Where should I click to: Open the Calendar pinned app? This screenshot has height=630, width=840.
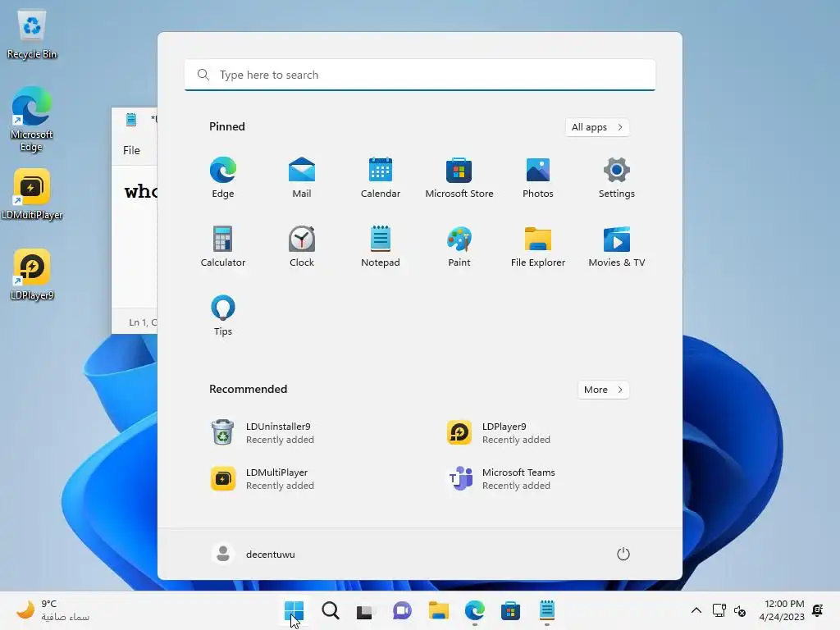point(381,177)
